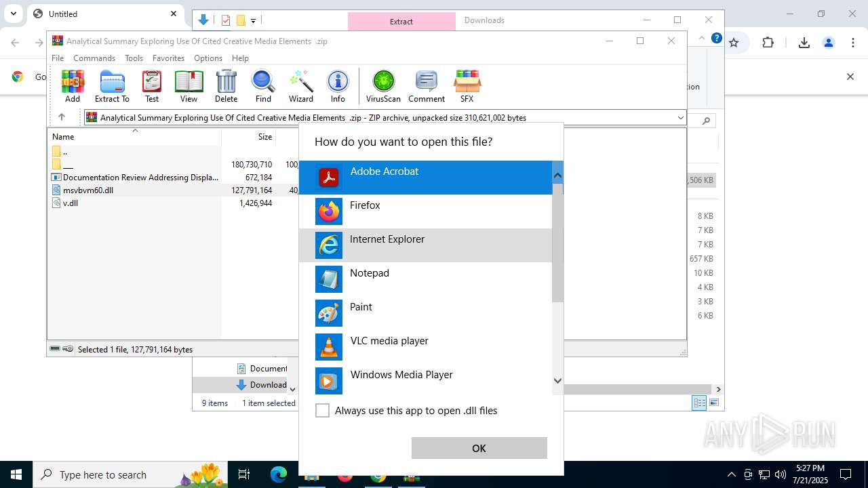The height and width of the screenshot is (488, 868).
Task: Pick Internet Explorer in app list
Action: pos(426,245)
